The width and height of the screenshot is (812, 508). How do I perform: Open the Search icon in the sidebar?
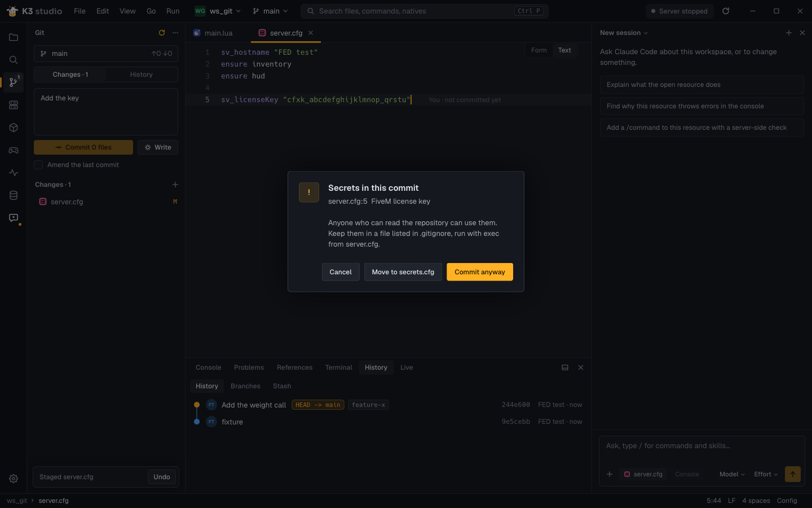pos(14,60)
